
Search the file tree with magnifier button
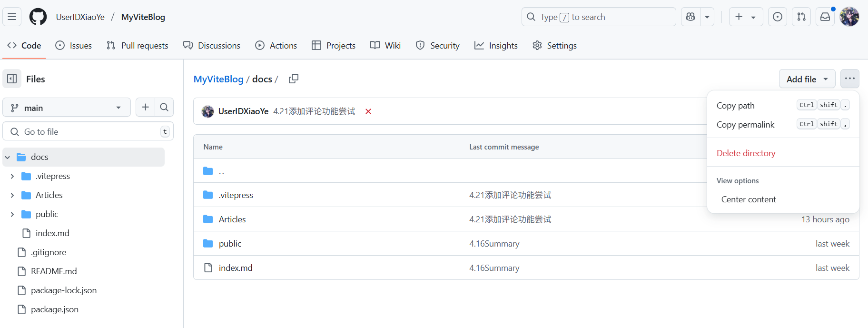pos(164,107)
